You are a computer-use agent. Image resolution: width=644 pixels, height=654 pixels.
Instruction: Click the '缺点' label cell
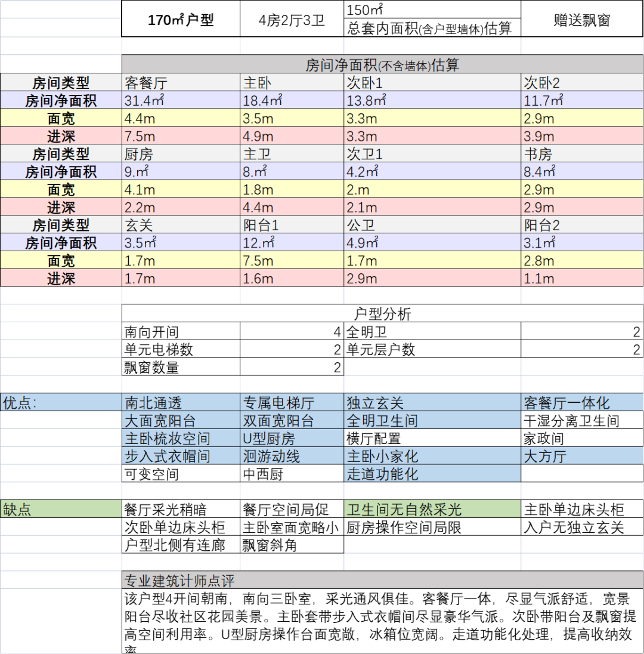[61, 509]
